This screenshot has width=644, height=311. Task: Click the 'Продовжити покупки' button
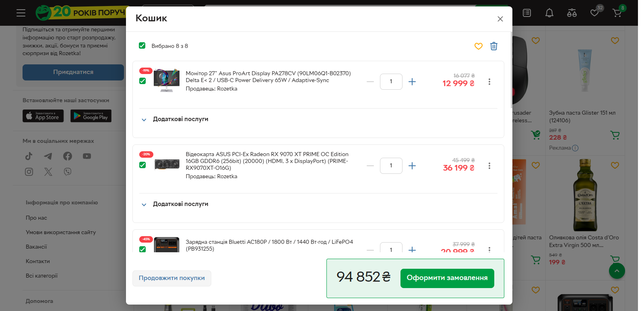click(172, 278)
